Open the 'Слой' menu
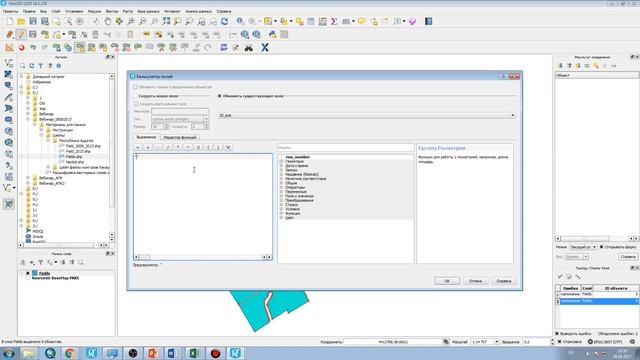Screen dimensions: 640x360 56,11
